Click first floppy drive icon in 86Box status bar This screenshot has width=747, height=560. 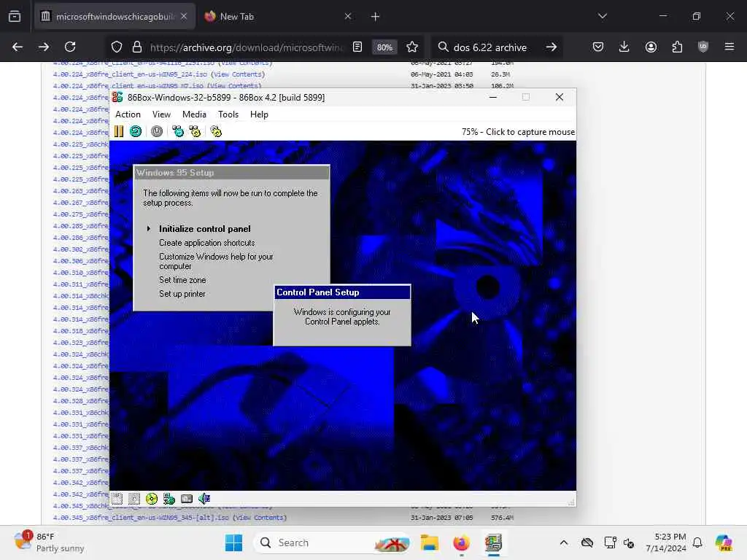tap(117, 499)
